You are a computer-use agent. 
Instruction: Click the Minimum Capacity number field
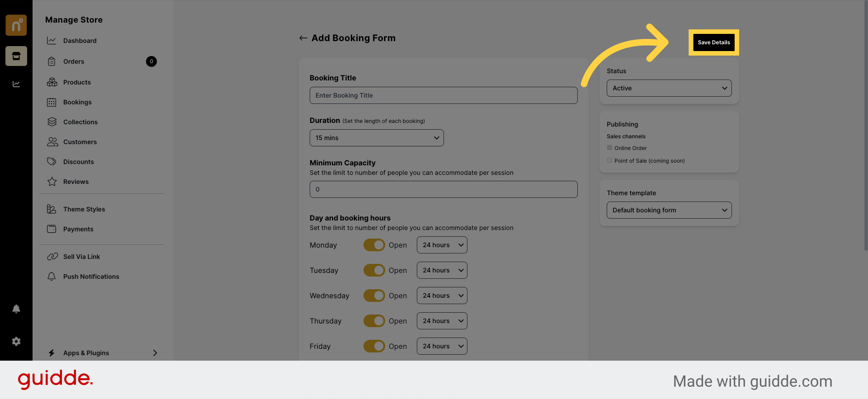pos(443,189)
